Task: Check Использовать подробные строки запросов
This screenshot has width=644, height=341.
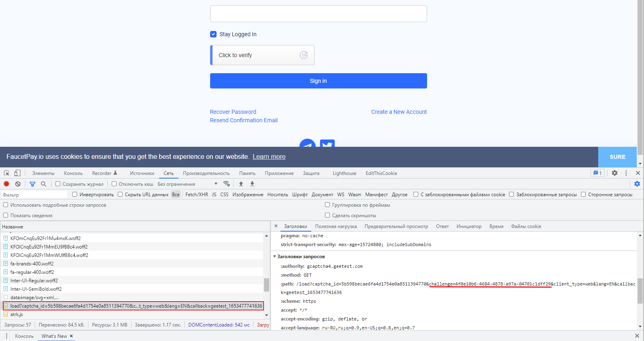Action: click(6, 205)
